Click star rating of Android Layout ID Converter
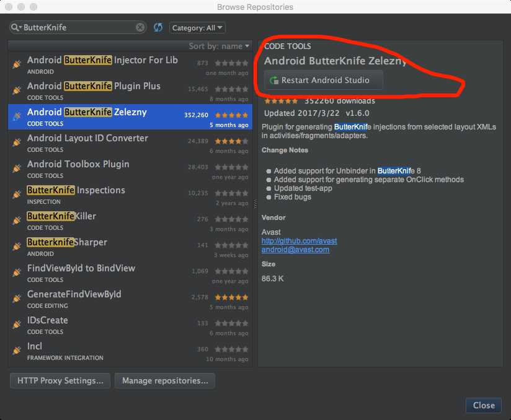Image resolution: width=511 pixels, height=420 pixels. (x=231, y=141)
